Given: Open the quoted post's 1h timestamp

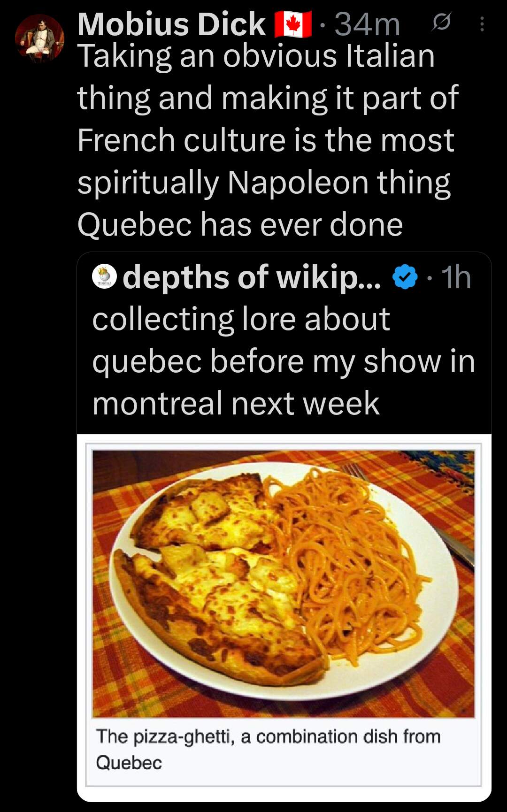Looking at the screenshot, I should pos(456,277).
